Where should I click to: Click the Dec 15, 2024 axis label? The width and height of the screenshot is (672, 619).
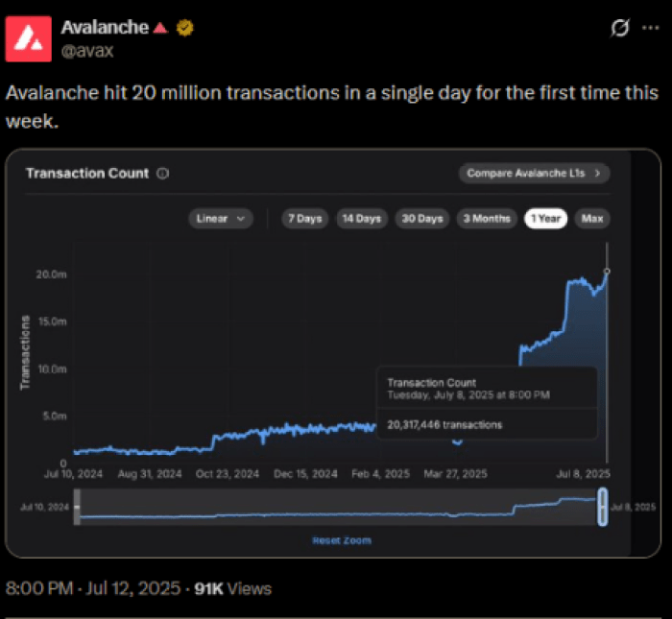point(305,474)
